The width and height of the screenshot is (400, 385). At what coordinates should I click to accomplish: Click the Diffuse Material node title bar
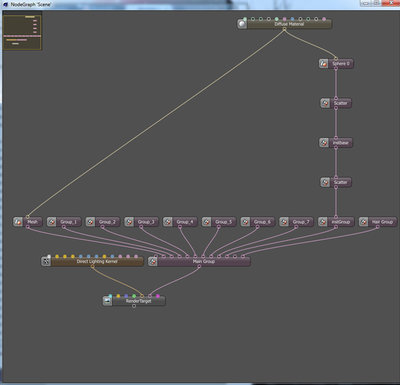[289, 24]
